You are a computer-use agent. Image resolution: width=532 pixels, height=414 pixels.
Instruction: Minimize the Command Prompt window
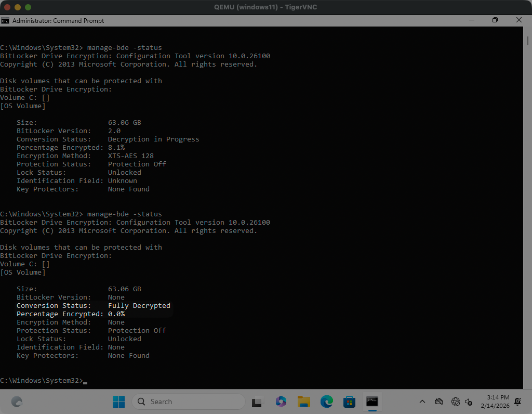coord(472,20)
